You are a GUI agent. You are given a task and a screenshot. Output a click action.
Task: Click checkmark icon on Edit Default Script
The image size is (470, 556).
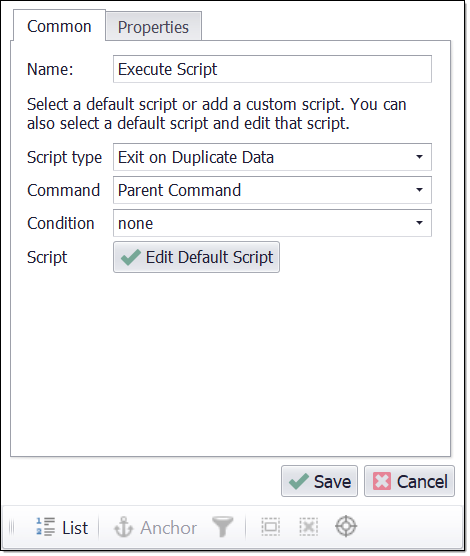pos(131,257)
